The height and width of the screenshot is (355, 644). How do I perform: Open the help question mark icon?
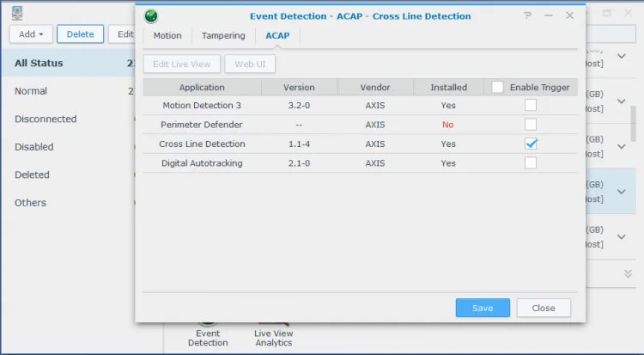tap(528, 15)
